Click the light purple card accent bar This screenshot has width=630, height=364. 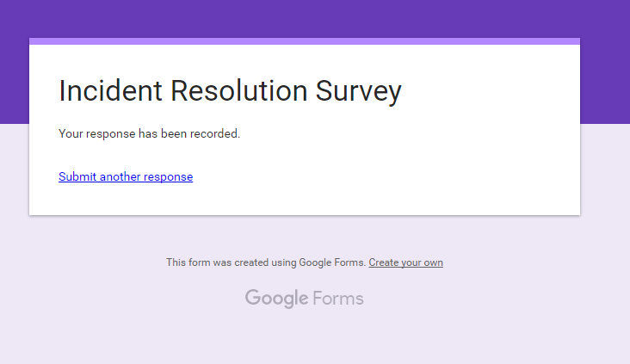click(304, 41)
